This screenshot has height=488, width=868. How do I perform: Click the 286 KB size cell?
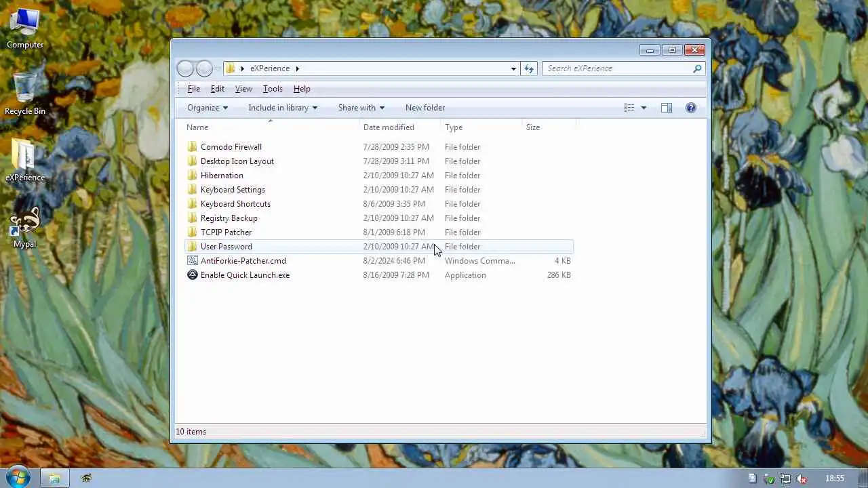coord(559,275)
